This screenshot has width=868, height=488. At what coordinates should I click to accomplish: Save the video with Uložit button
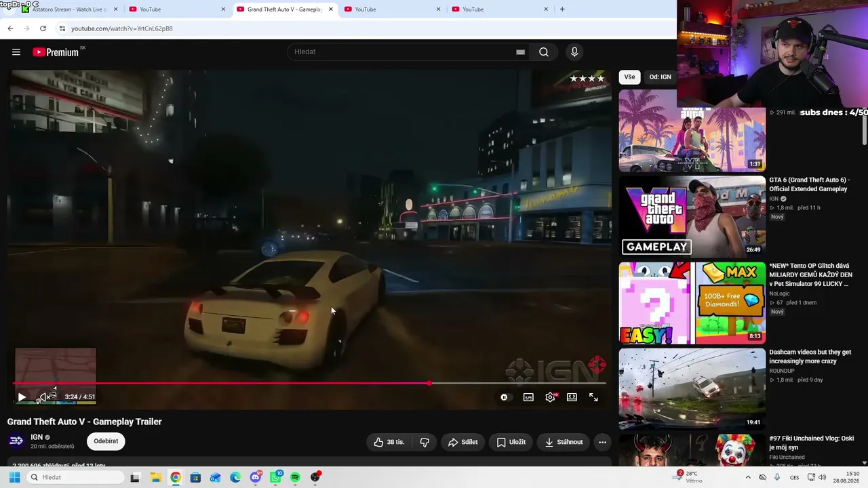[x=511, y=442]
